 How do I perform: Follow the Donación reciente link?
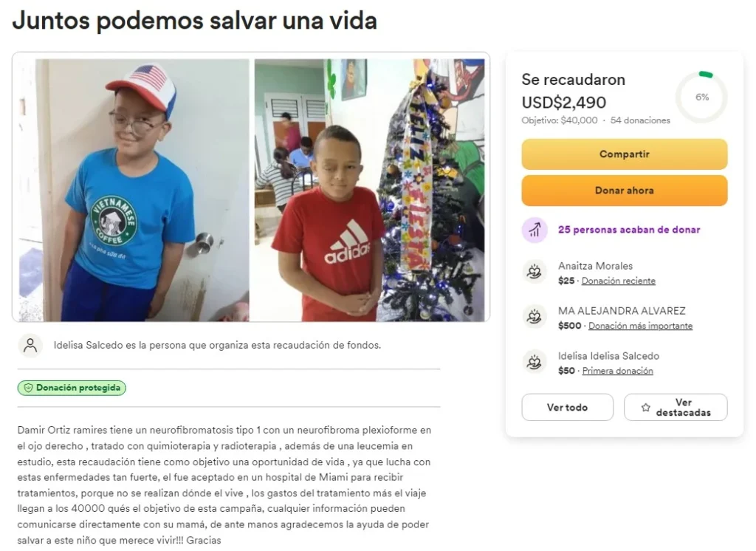point(618,281)
